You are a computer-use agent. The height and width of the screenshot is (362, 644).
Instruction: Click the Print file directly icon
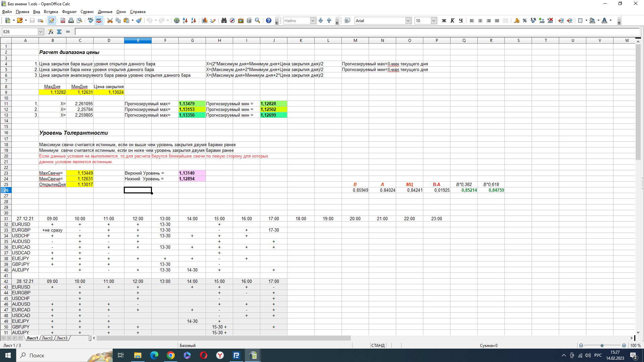[71, 21]
